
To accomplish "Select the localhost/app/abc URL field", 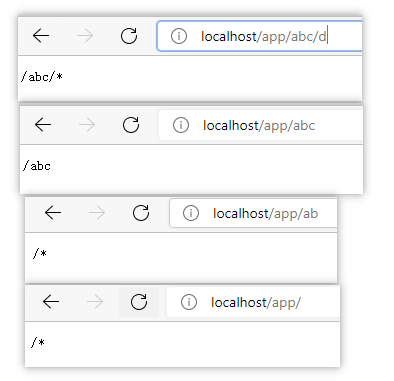I will (x=261, y=125).
